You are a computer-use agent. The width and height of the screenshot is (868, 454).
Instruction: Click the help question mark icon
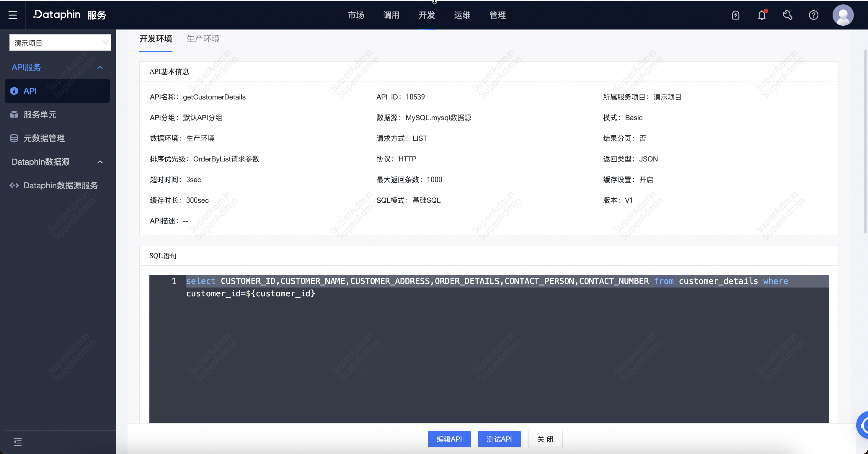pyautogui.click(x=813, y=15)
